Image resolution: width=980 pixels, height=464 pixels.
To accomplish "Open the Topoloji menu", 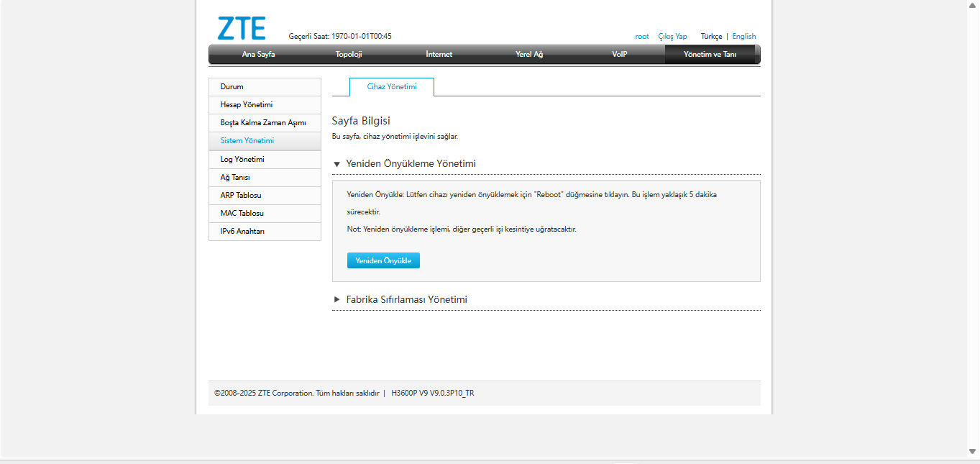I will pyautogui.click(x=349, y=55).
